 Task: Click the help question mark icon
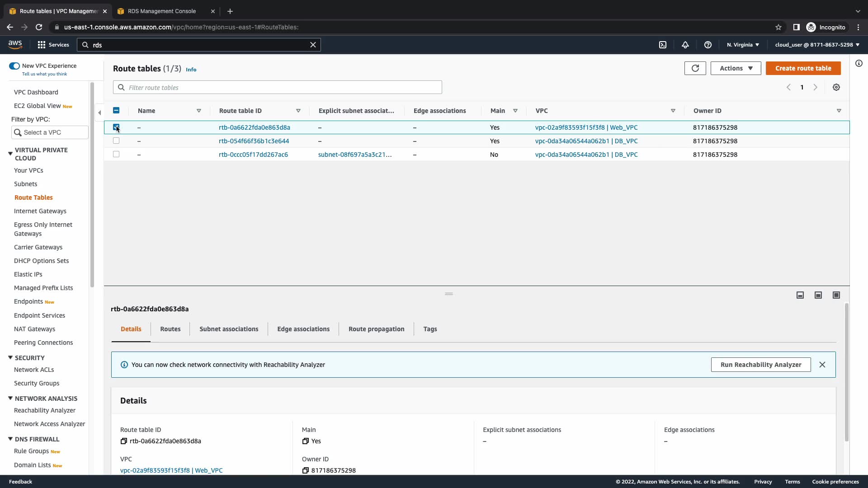pyautogui.click(x=708, y=45)
